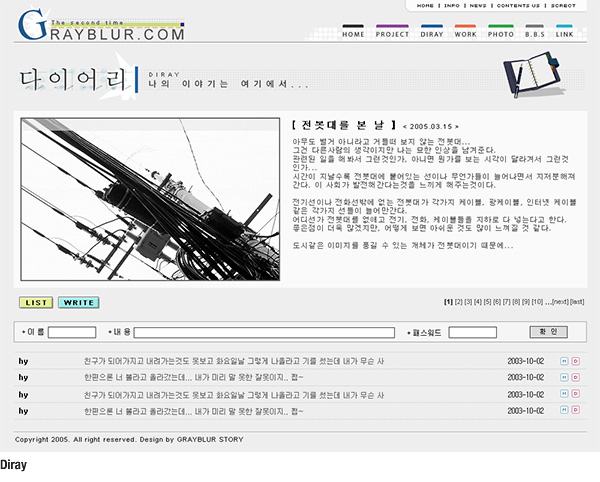Go to page [5] in pagination
This screenshot has width=600, height=482.
coord(487,302)
